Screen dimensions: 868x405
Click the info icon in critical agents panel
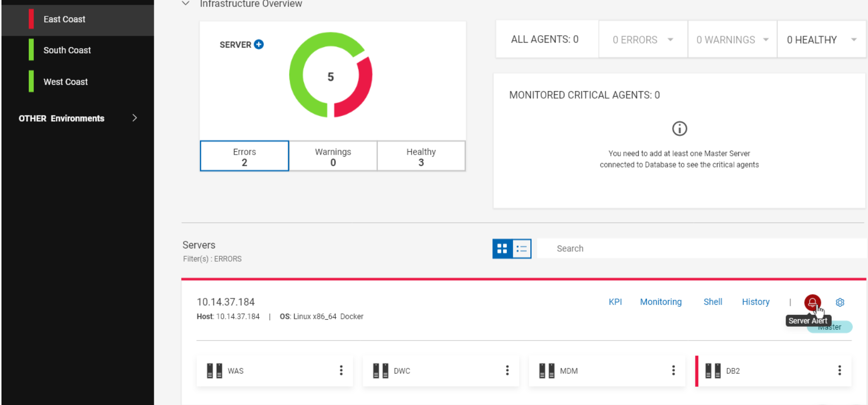pyautogui.click(x=679, y=129)
